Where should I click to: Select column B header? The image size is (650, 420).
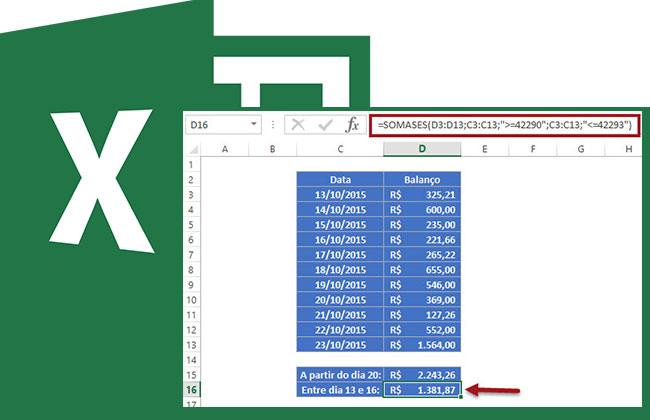(x=272, y=149)
